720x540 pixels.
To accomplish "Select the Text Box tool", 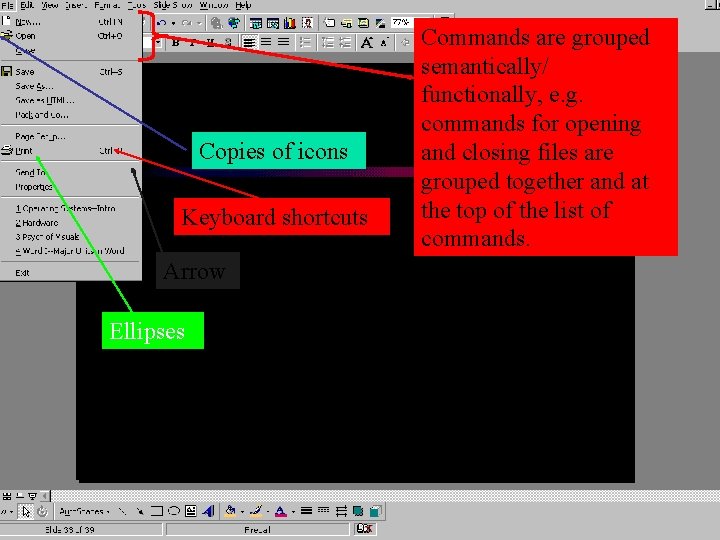I will 191,511.
